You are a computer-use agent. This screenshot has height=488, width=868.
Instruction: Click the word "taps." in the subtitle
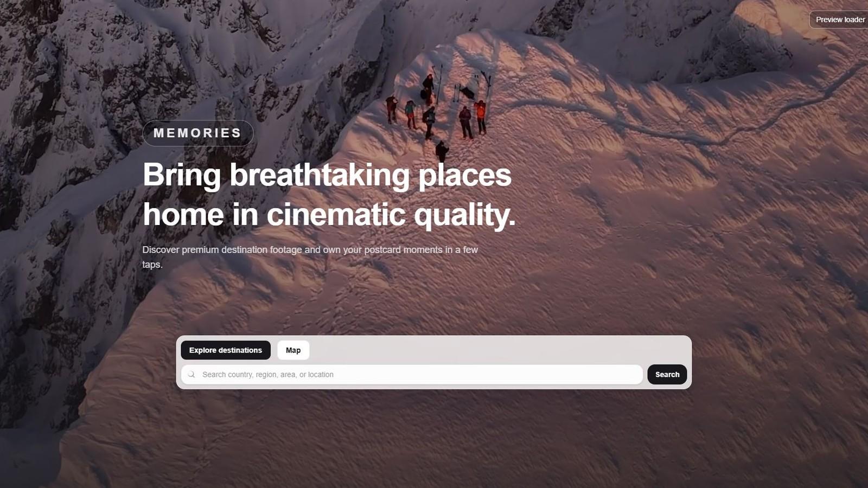coord(152,265)
